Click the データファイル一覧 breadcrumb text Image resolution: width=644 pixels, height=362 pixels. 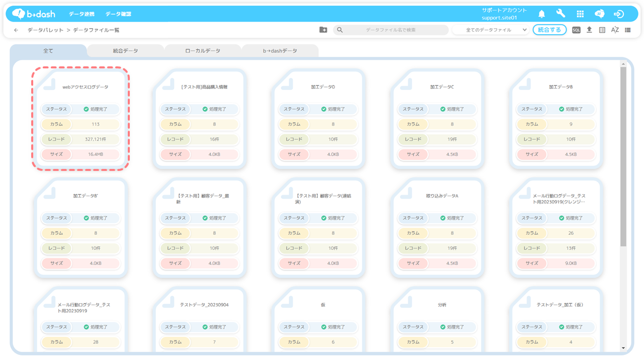(x=97, y=30)
